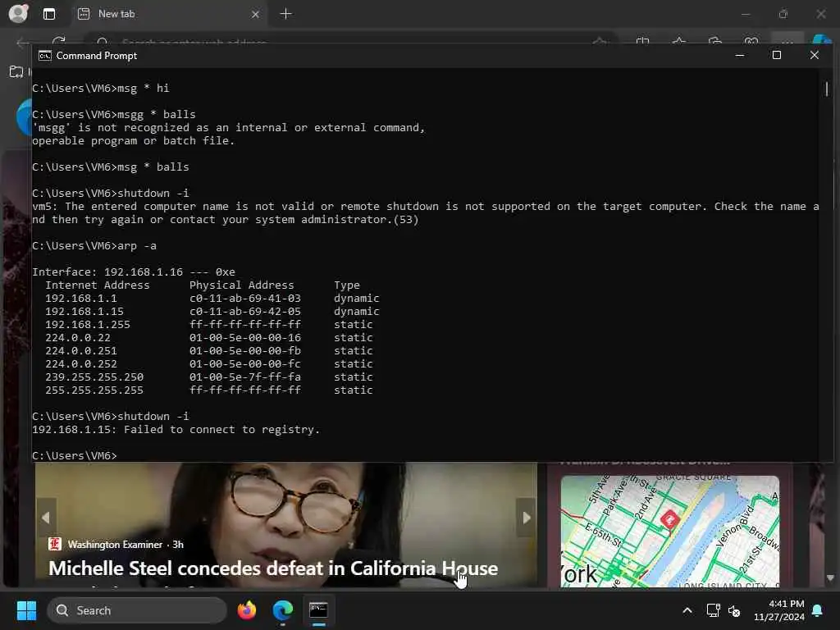The height and width of the screenshot is (630, 840).
Task: Open Edge tab actions menu icon
Action: (48, 14)
